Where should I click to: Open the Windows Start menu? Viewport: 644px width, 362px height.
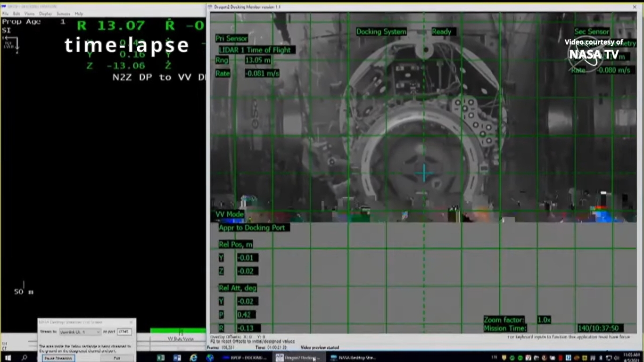point(8,358)
